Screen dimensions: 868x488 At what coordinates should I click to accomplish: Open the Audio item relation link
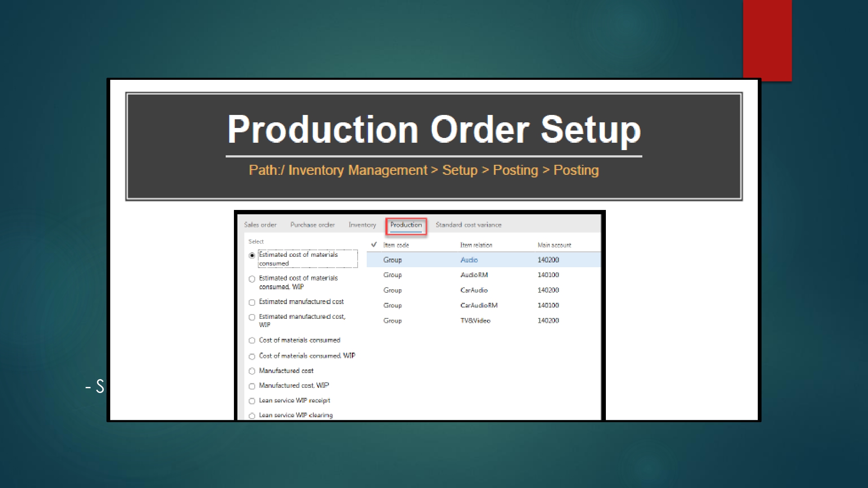469,260
